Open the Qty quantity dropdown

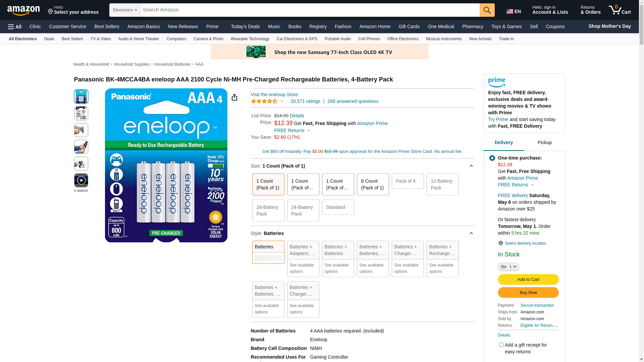coord(508,266)
